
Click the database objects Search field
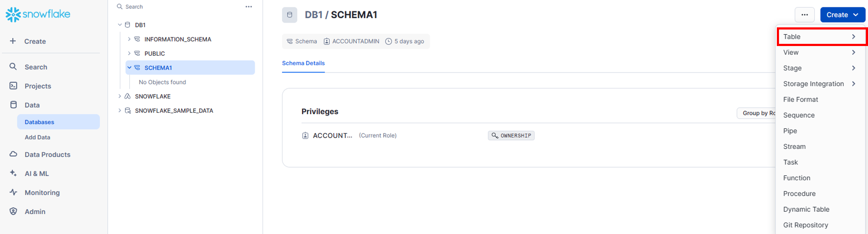tap(178, 7)
